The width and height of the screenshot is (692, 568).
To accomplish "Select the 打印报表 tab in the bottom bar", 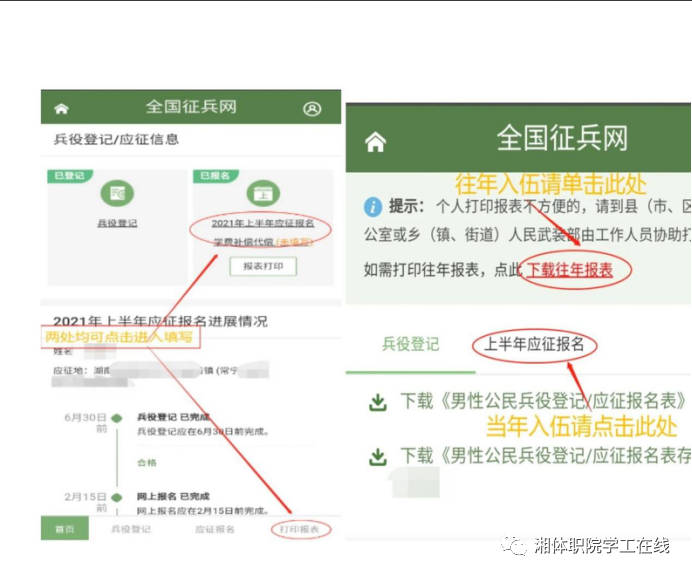I will pyautogui.click(x=300, y=529).
